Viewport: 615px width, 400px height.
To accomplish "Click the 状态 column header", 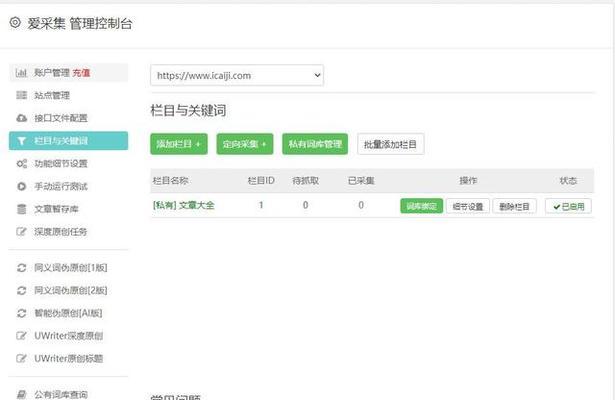I will coord(568,181).
